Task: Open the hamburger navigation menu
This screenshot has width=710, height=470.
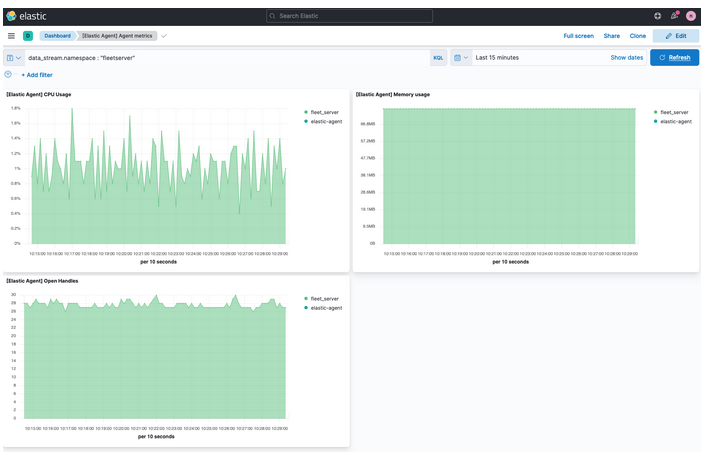Action: pos(11,35)
